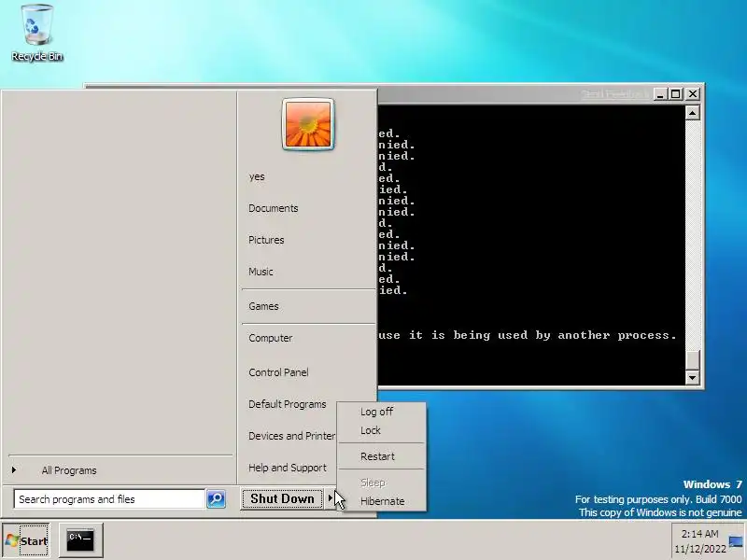Choose Lock from power menu
This screenshot has width=747, height=560.
[x=370, y=430]
